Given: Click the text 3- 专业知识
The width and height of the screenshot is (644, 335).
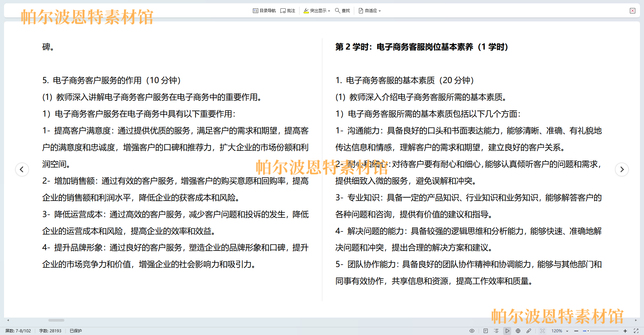Looking at the screenshot, I should coord(358,198).
